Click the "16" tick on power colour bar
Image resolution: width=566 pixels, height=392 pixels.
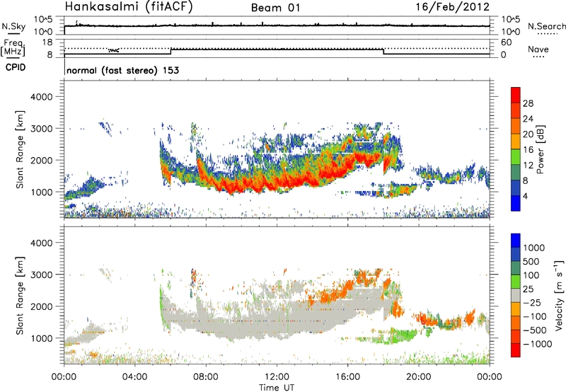point(528,150)
